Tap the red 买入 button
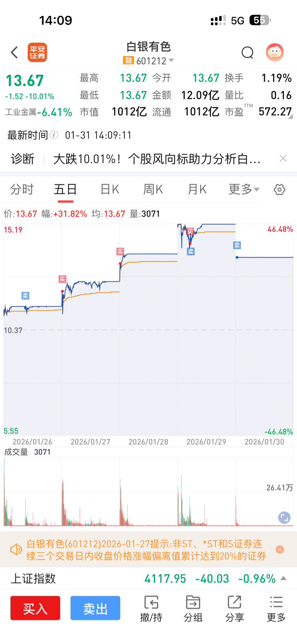 pos(35,608)
